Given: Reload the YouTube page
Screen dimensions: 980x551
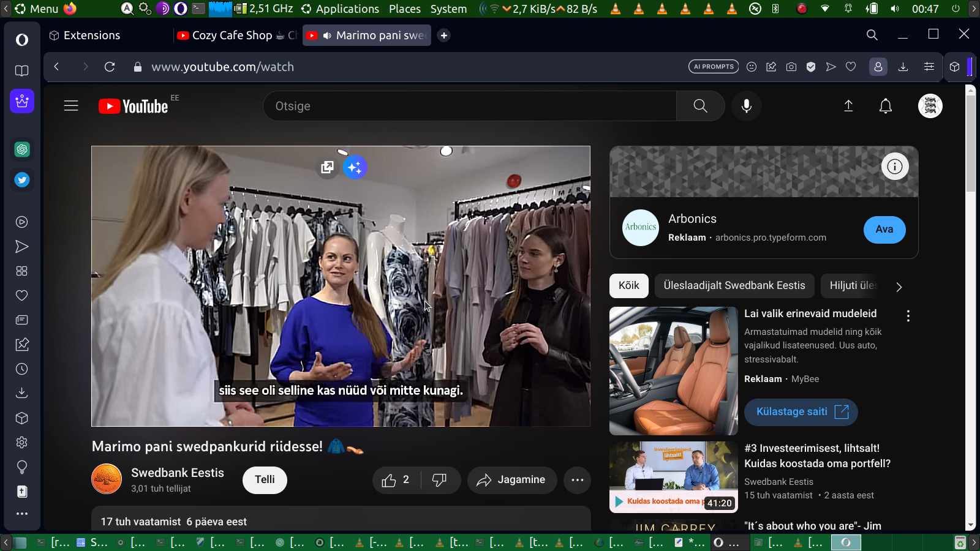Looking at the screenshot, I should pos(110,67).
